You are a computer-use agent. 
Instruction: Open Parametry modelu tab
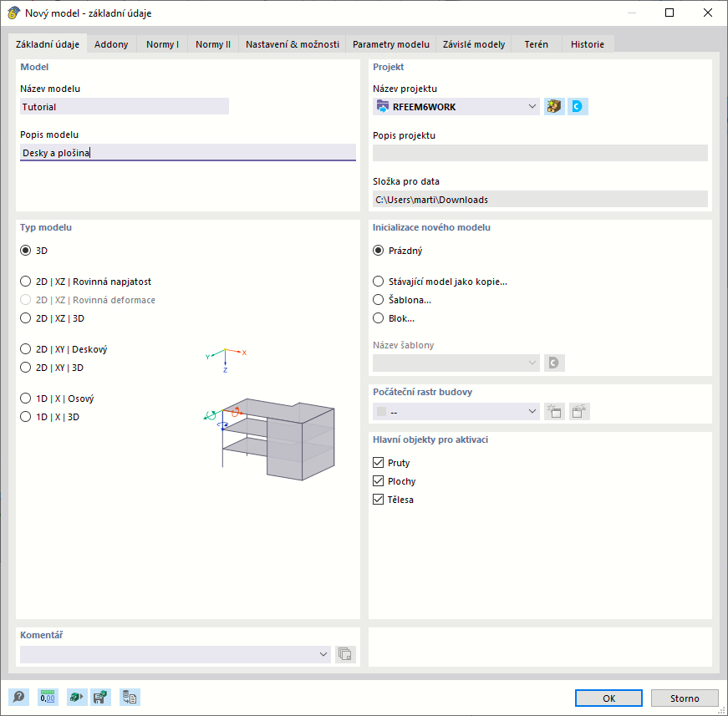tap(391, 44)
